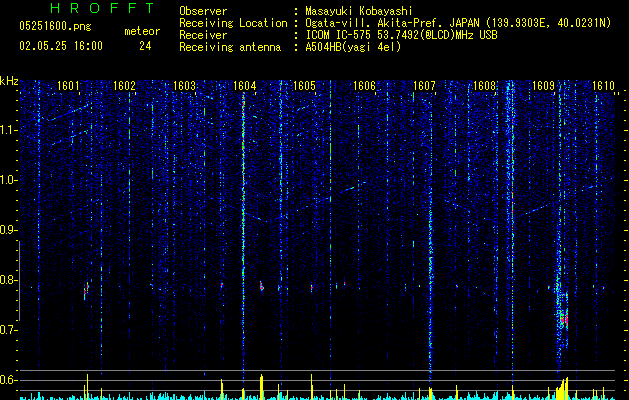Click the 1604 time marker
Viewport: 629px width, 400px height.
click(x=245, y=85)
